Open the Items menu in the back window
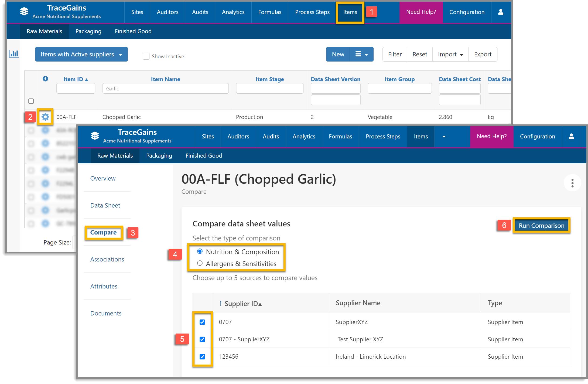588x384 pixels. tap(350, 12)
